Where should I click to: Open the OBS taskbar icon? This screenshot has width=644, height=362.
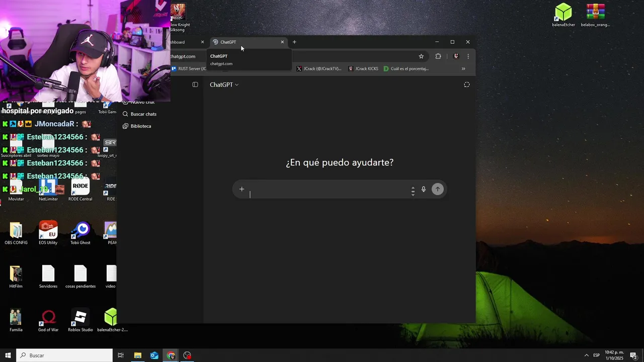[x=188, y=355]
